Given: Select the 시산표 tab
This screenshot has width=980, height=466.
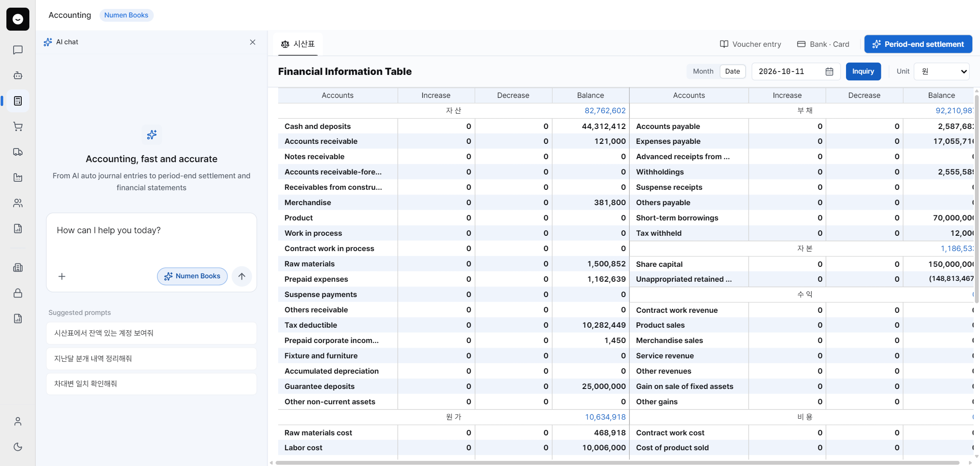Looking at the screenshot, I should pos(298,44).
